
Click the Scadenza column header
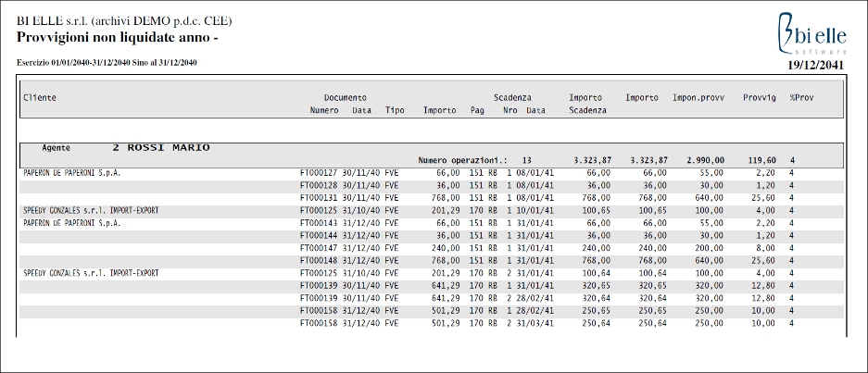(x=512, y=97)
